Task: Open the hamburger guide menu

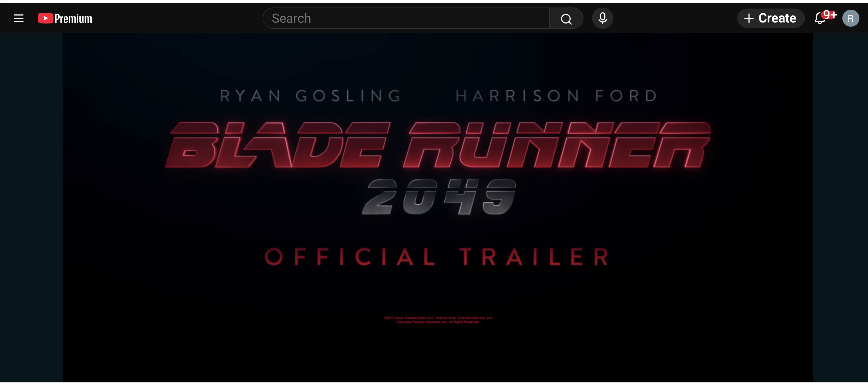Action: tap(18, 18)
